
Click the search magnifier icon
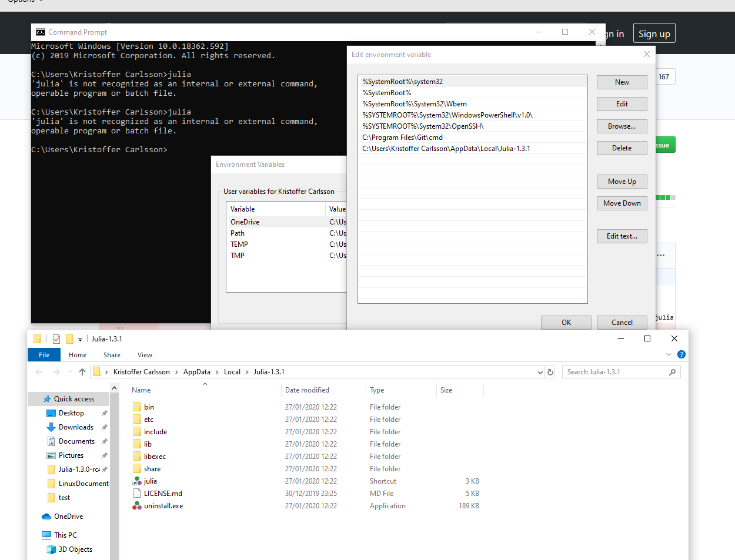click(673, 372)
